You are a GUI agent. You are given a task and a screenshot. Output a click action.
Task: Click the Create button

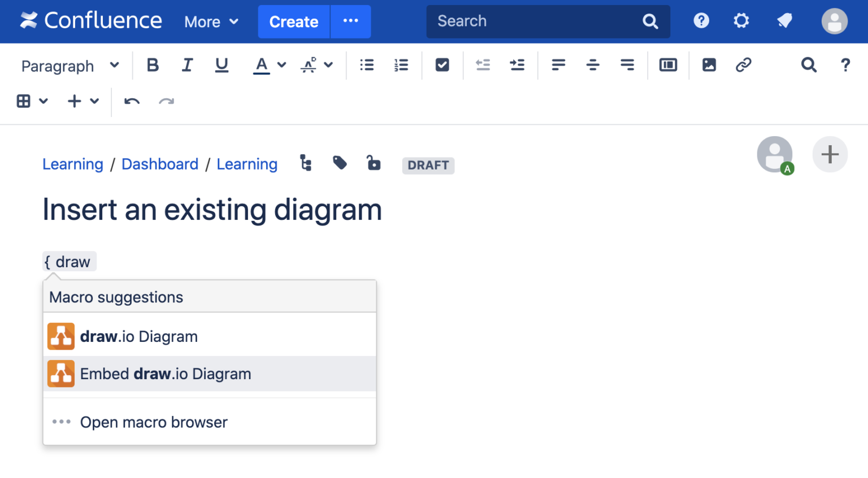coord(293,21)
